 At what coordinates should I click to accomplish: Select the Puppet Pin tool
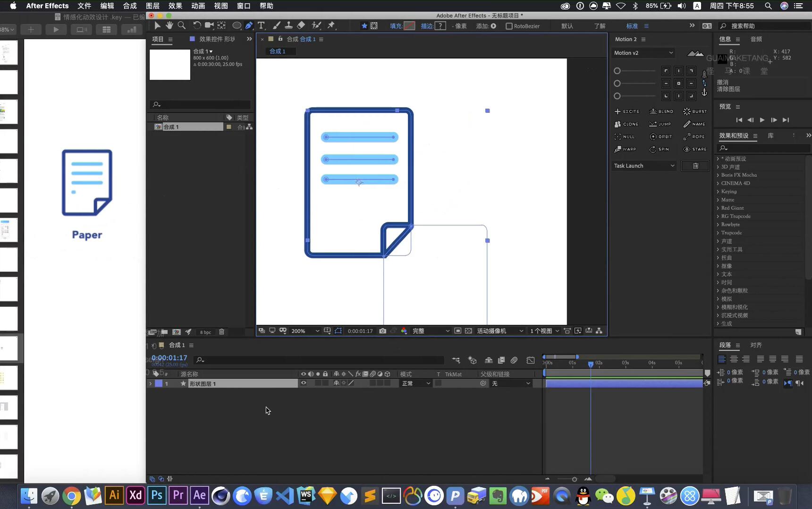[x=331, y=25]
